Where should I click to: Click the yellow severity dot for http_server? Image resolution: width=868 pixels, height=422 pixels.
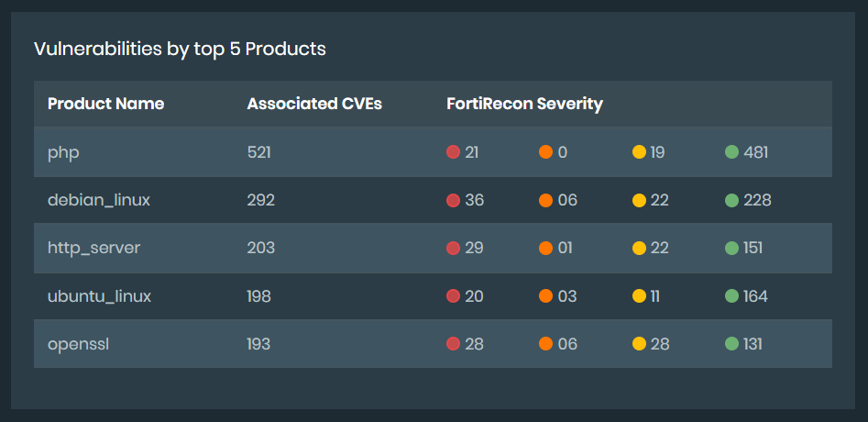pyautogui.click(x=639, y=248)
